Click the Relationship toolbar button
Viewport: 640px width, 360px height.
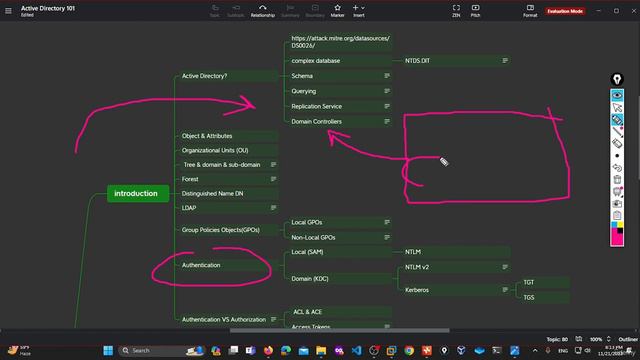coord(262,11)
